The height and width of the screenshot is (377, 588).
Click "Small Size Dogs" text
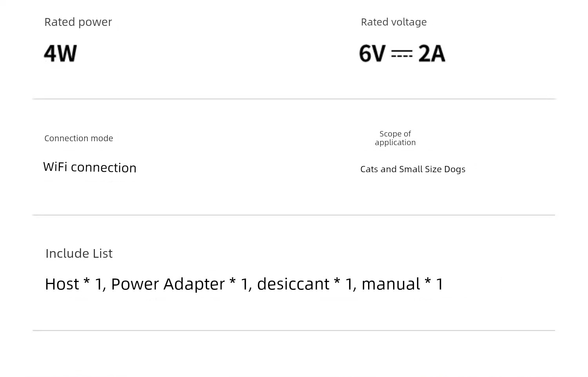(x=432, y=169)
